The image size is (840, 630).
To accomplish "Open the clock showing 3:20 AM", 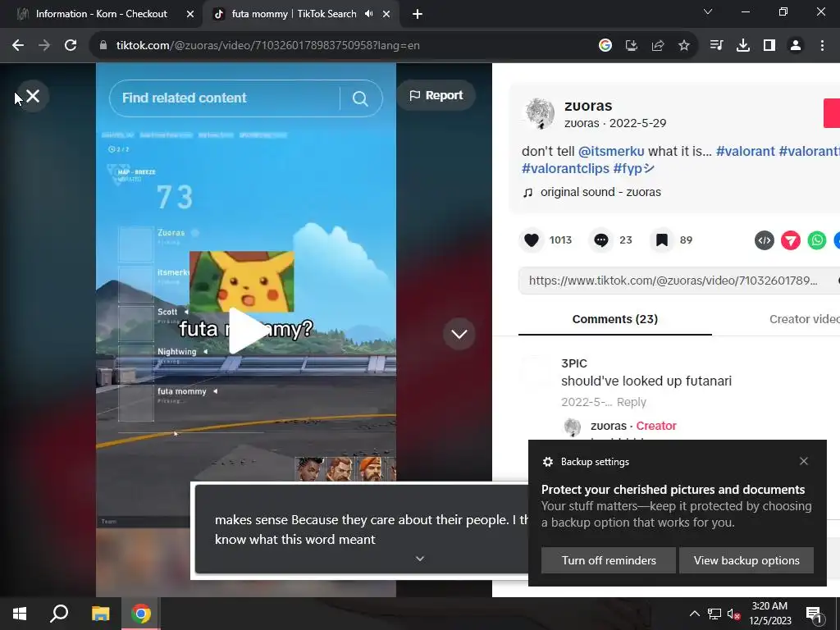I will (x=769, y=614).
